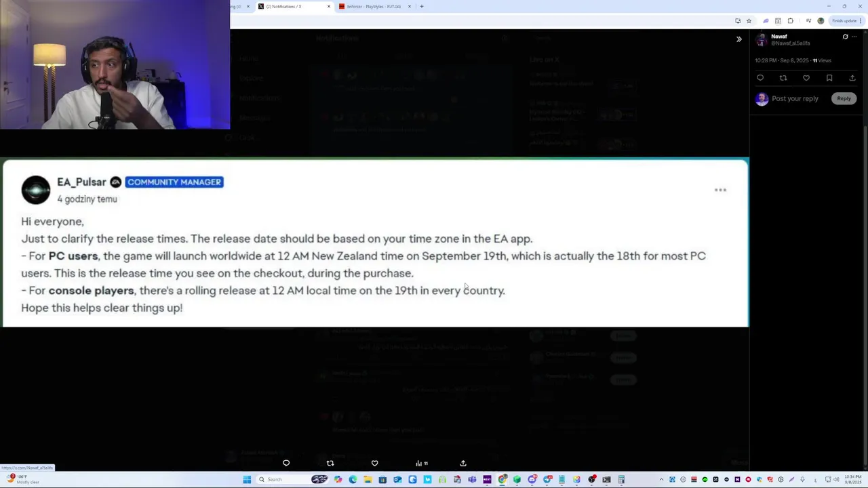Screen dimensions: 868x488
Task: Open Outlook from the taskbar
Action: [397, 479]
